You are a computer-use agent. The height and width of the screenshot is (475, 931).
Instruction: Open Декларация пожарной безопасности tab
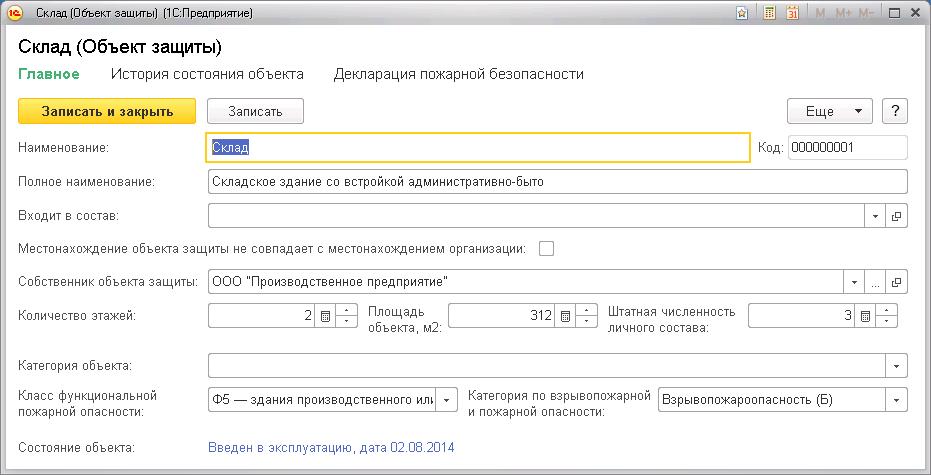click(x=459, y=74)
